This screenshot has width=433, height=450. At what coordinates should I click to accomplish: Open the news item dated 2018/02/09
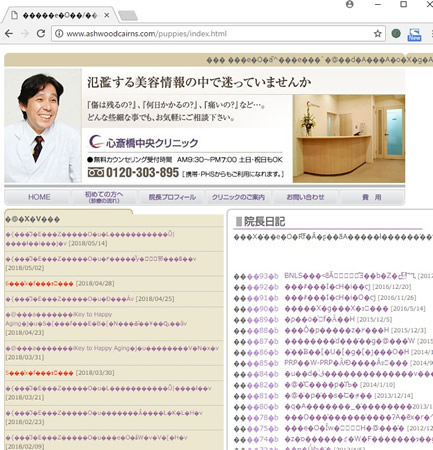coord(97,442)
